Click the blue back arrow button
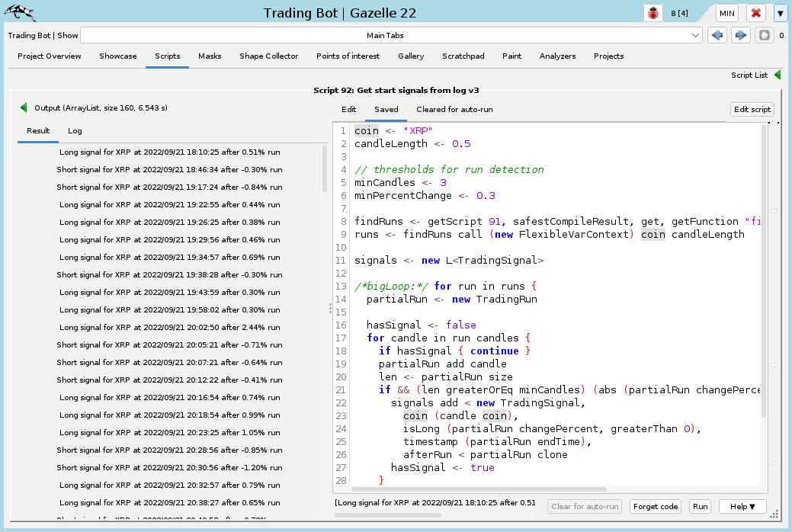This screenshot has width=792, height=532. click(x=717, y=35)
